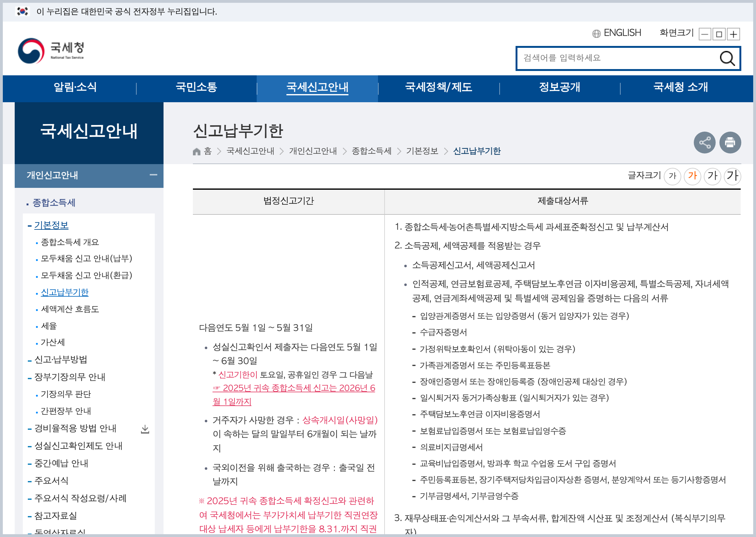Open 간편장부 안내 sidebar link

point(66,411)
